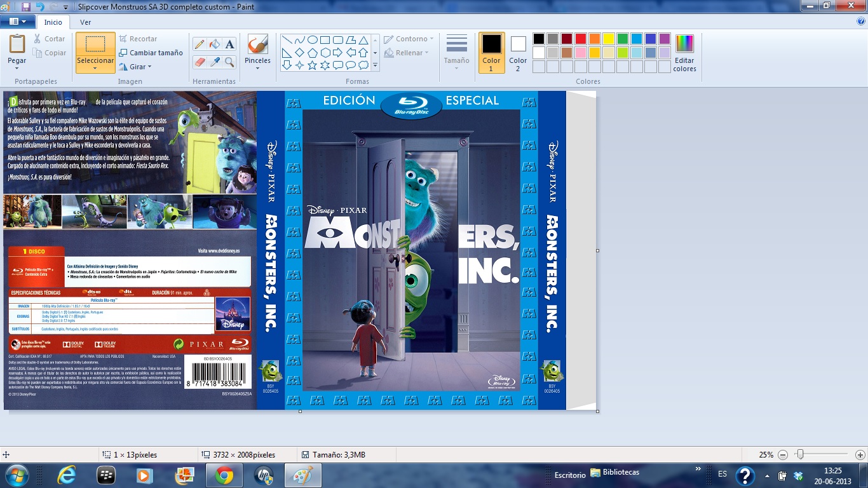Click the zoom out minus button
Viewport: 868px width, 488px height.
pyautogui.click(x=783, y=455)
